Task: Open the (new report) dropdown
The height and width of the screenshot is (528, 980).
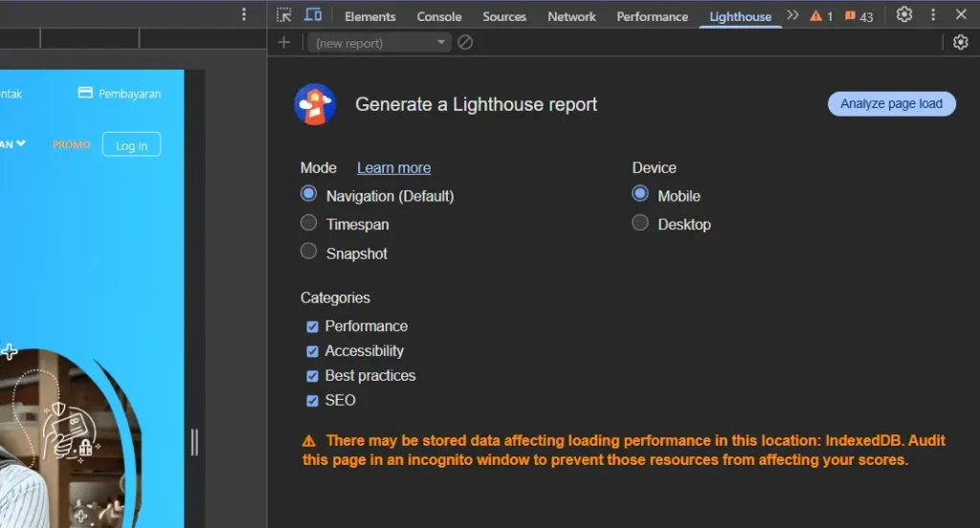Action: [379, 42]
